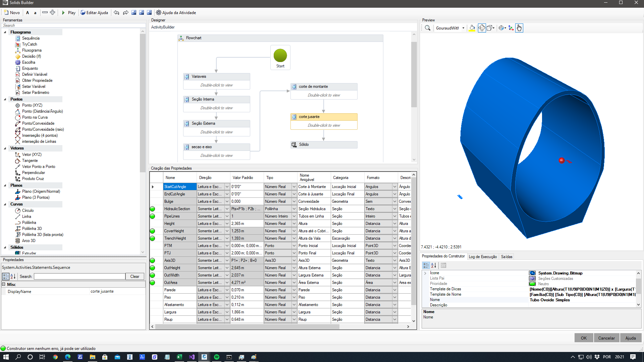Click green indicator on HidraulicSection row
The width and height of the screenshot is (644, 362).
[152, 209]
